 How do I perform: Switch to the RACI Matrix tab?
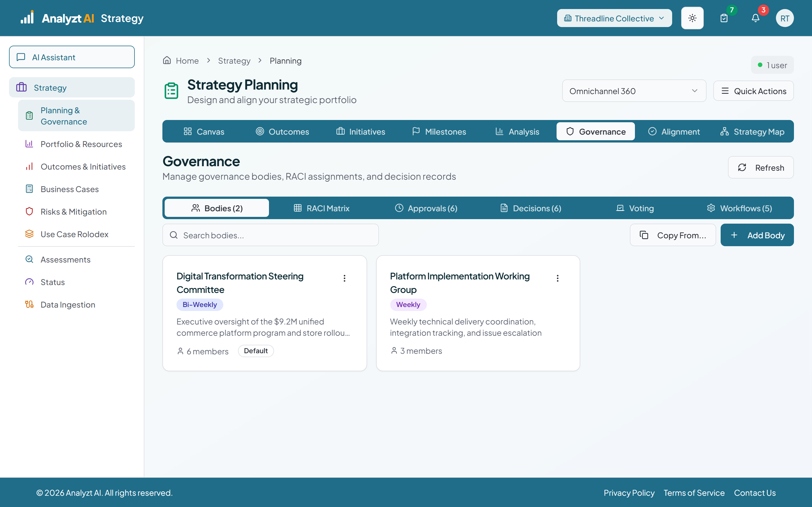coord(322,208)
